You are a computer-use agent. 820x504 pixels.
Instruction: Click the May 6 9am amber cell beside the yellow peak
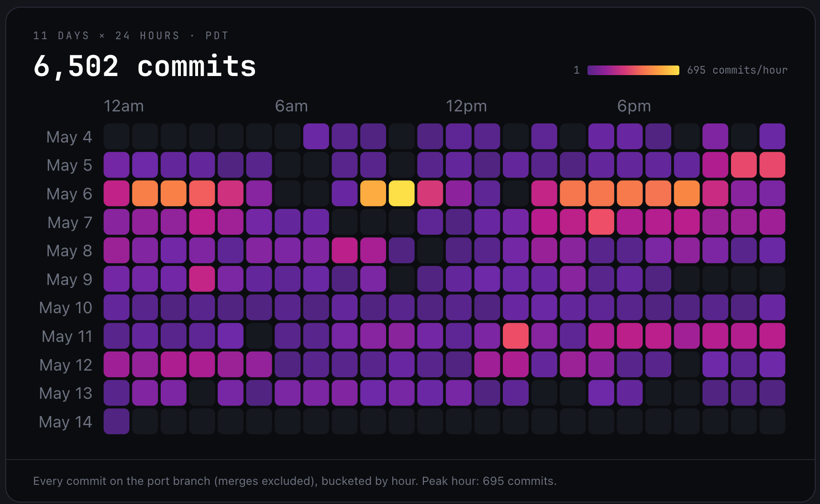tap(373, 194)
